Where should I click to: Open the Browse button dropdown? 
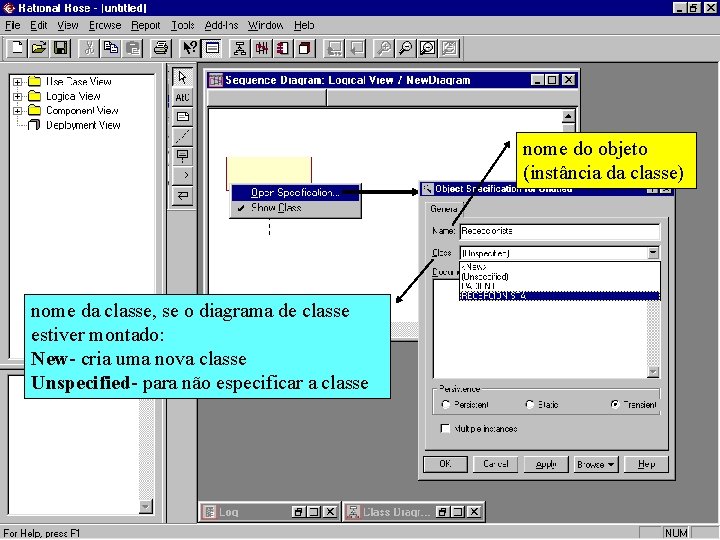click(596, 464)
